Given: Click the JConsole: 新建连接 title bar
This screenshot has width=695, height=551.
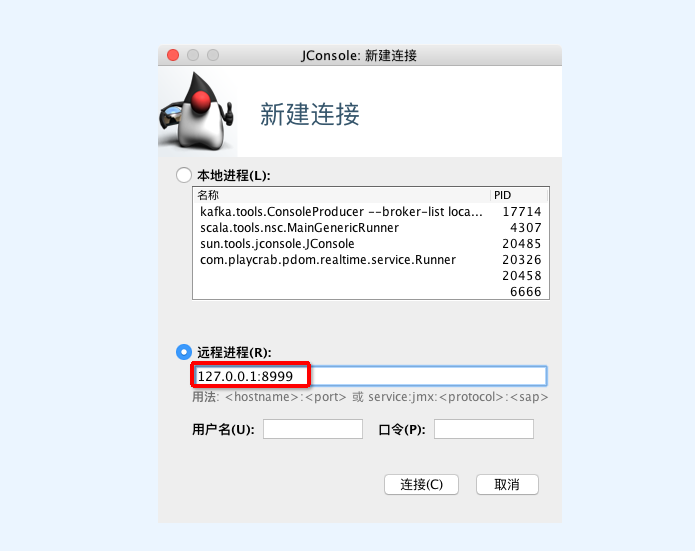Looking at the screenshot, I should tap(359, 55).
